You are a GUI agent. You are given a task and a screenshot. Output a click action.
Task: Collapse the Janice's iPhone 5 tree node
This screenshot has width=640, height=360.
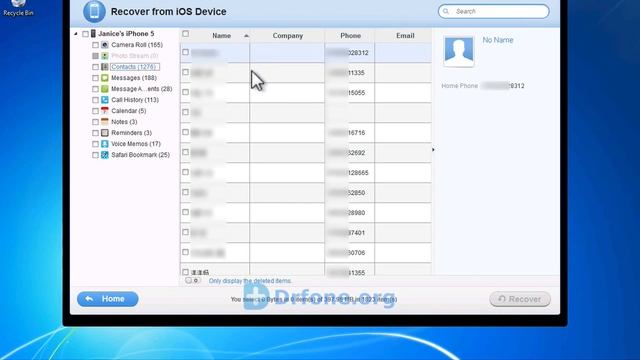pos(76,34)
